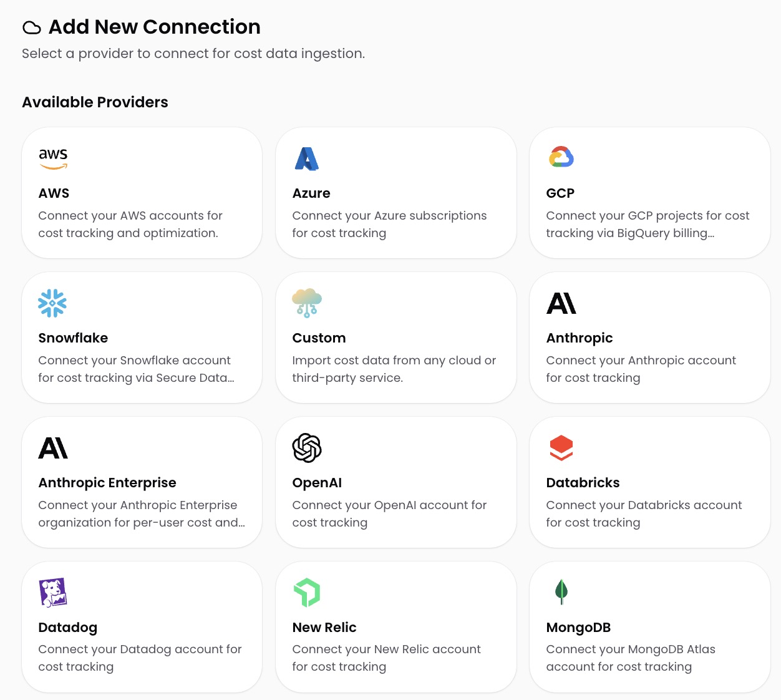Open the Databricks provider title
This screenshot has width=781, height=700.
(583, 483)
